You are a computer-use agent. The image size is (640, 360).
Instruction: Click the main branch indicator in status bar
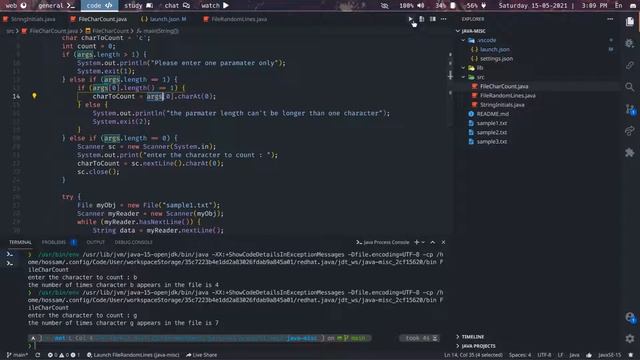pyautogui.click(x=17, y=355)
